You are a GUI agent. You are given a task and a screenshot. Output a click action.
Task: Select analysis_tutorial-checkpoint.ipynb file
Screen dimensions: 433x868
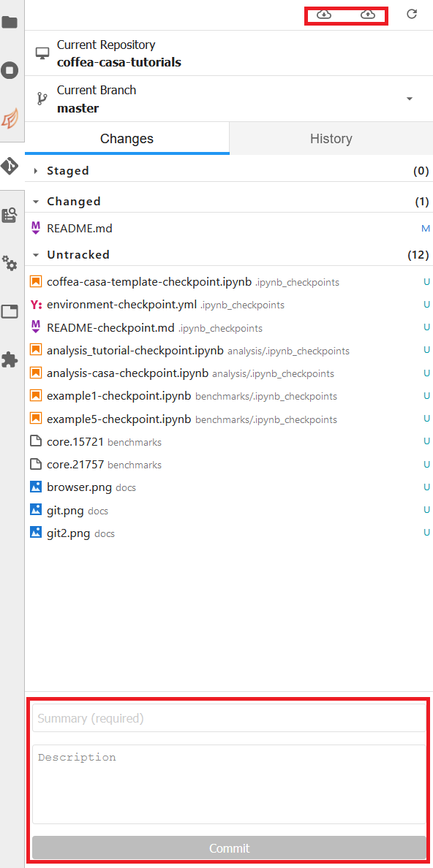click(228, 351)
